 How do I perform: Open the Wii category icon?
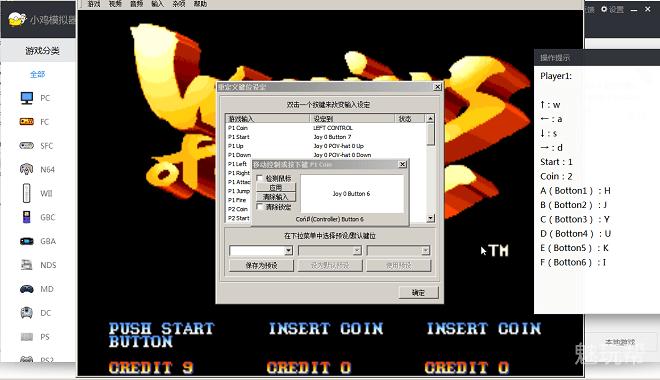coord(27,193)
